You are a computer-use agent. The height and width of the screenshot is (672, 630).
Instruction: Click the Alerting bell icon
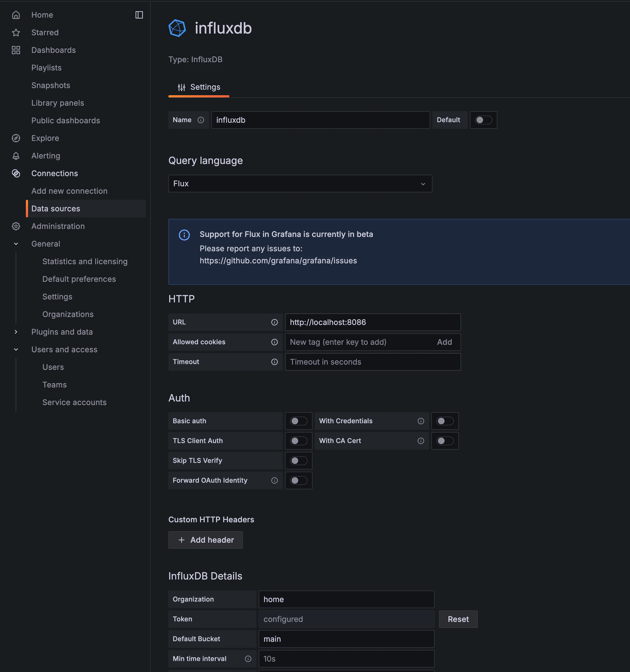(16, 156)
